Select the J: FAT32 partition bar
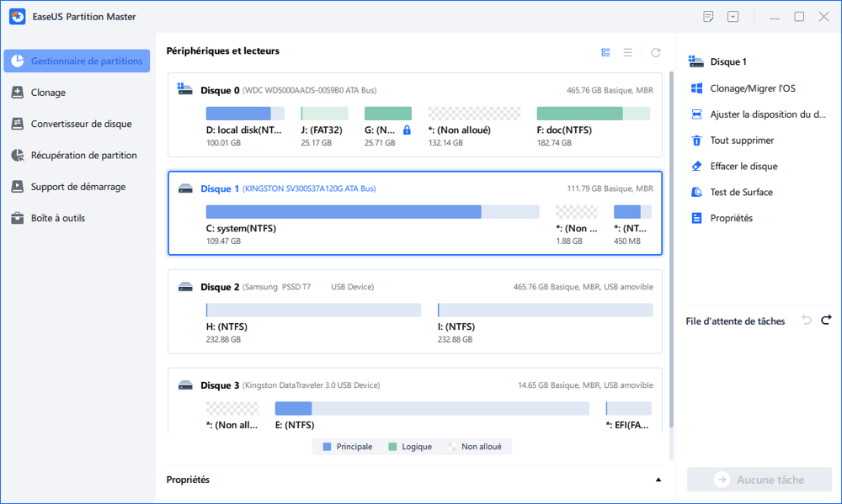This screenshot has height=504, width=842. point(324,114)
